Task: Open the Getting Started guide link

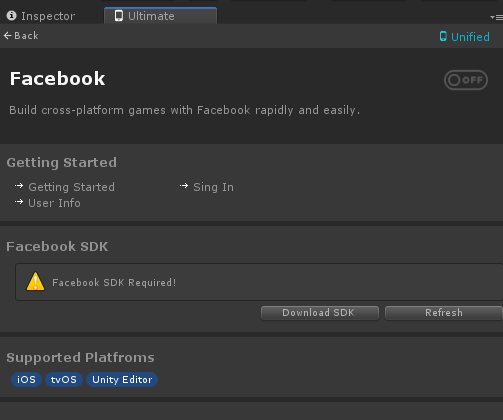Action: pyautogui.click(x=71, y=187)
